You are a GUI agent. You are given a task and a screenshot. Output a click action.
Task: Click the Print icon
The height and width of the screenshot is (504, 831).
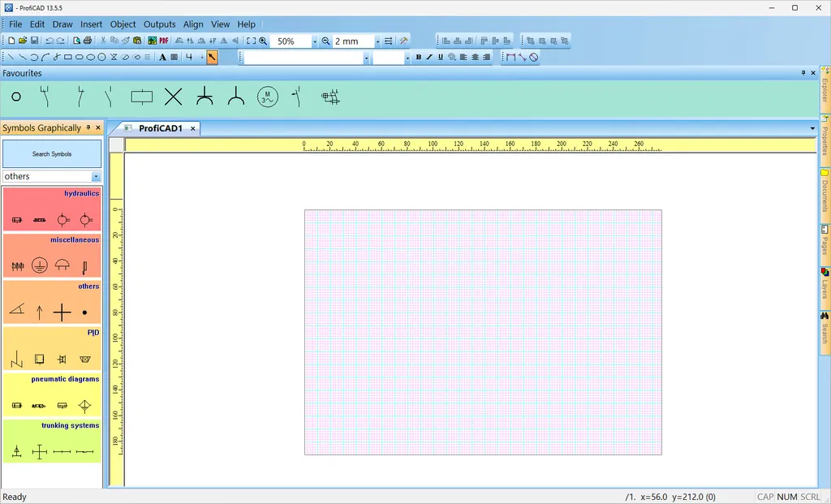pyautogui.click(x=88, y=41)
